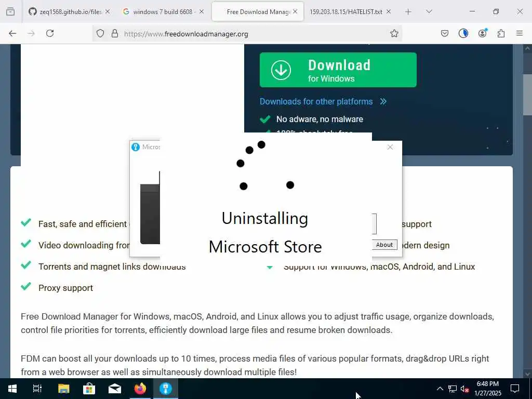Click the page vertical scrollbar thumb

[527, 95]
